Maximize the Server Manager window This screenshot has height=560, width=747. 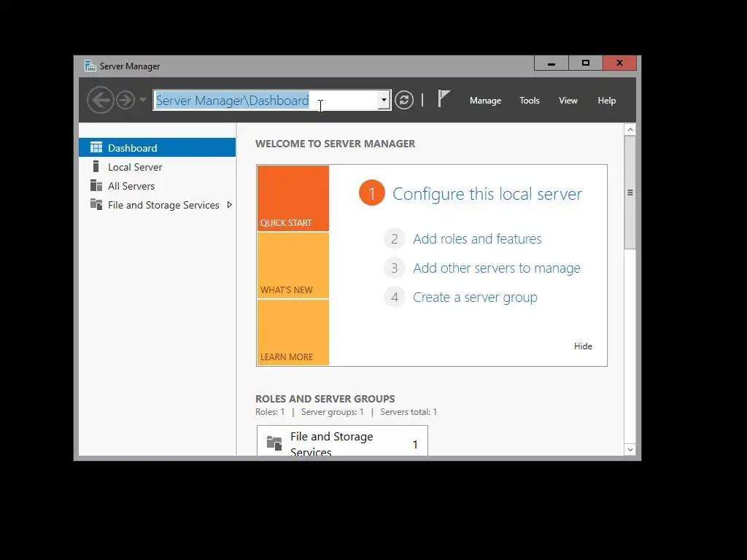[586, 63]
